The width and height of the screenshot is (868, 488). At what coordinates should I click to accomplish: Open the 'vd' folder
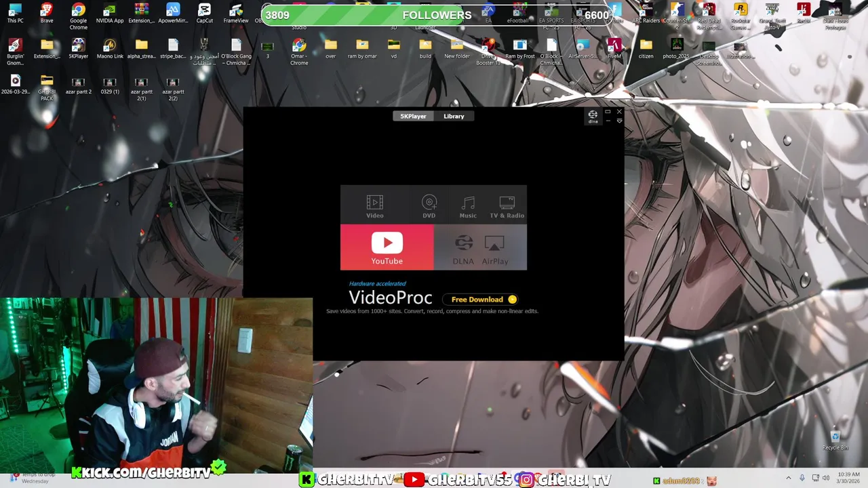click(x=393, y=49)
